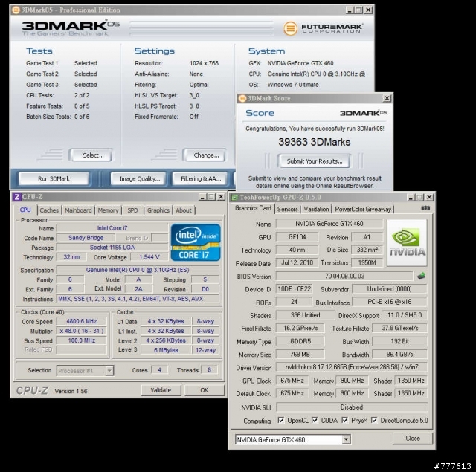
Task: Open the Processor #1 selection dropdown
Action: pos(109,370)
